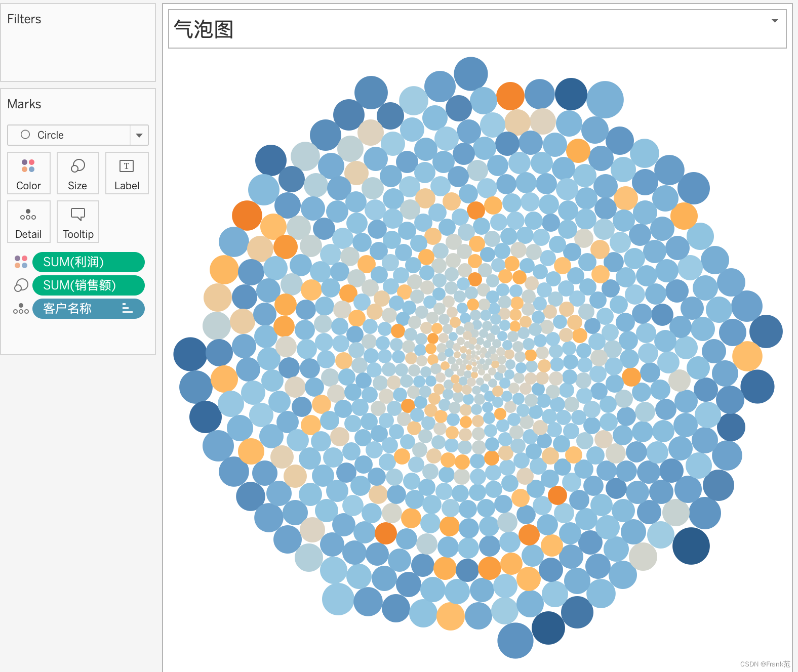This screenshot has height=672, width=798.
Task: Click the detail icon beside 客户名称
Action: [x=21, y=309]
